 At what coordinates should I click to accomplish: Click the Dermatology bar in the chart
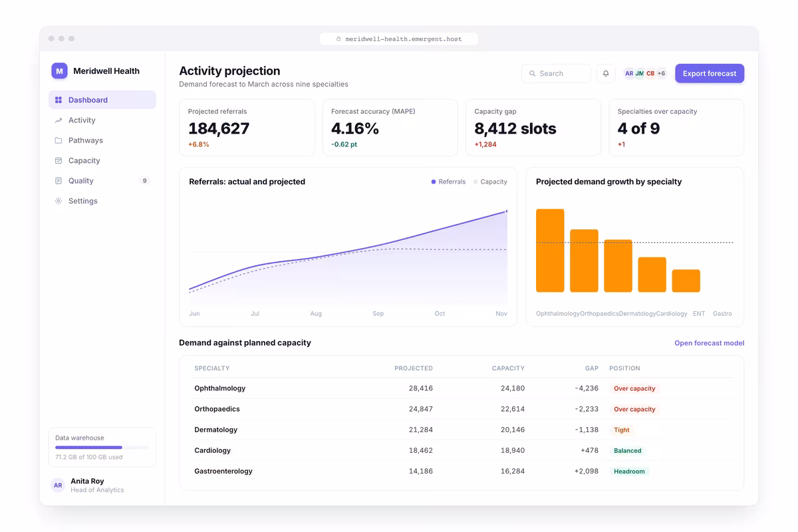(x=618, y=266)
